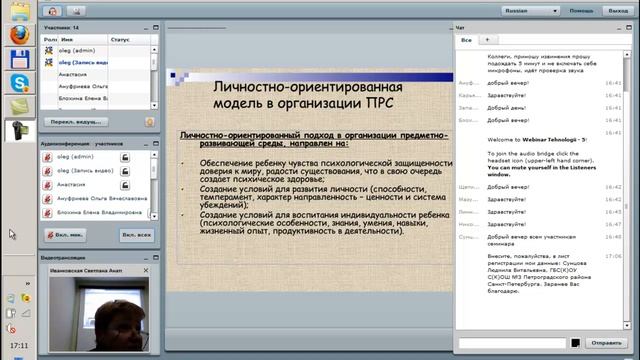The image size is (640, 360).
Task: Toggle muted mic for Ануфриева Ольга Вячеславовна
Action: point(47,199)
